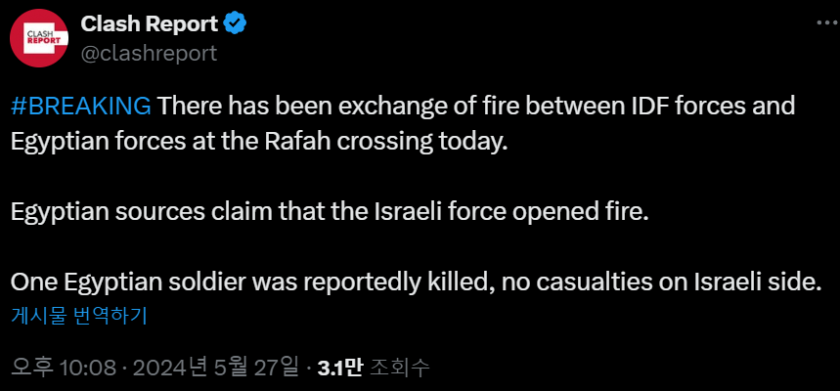The image size is (840, 391).
Task: Open the Clash Report display name
Action: tap(149, 24)
